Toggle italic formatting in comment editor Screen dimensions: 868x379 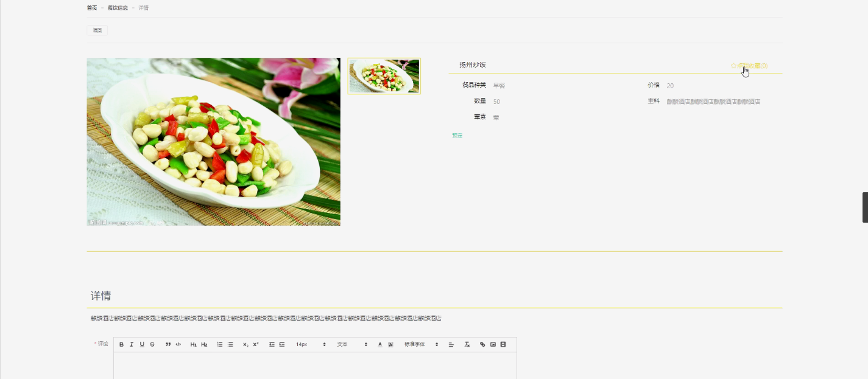click(132, 344)
